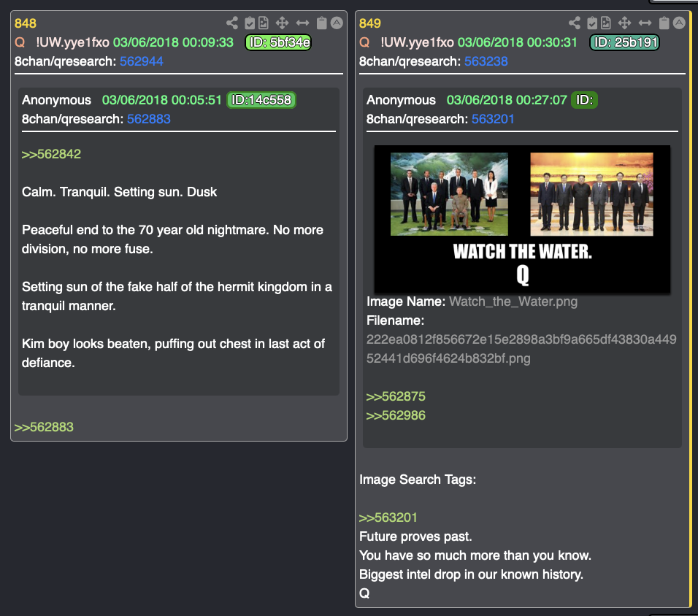698x616 pixels.
Task: Follow the >>562842 reply reference
Action: pyautogui.click(x=51, y=154)
